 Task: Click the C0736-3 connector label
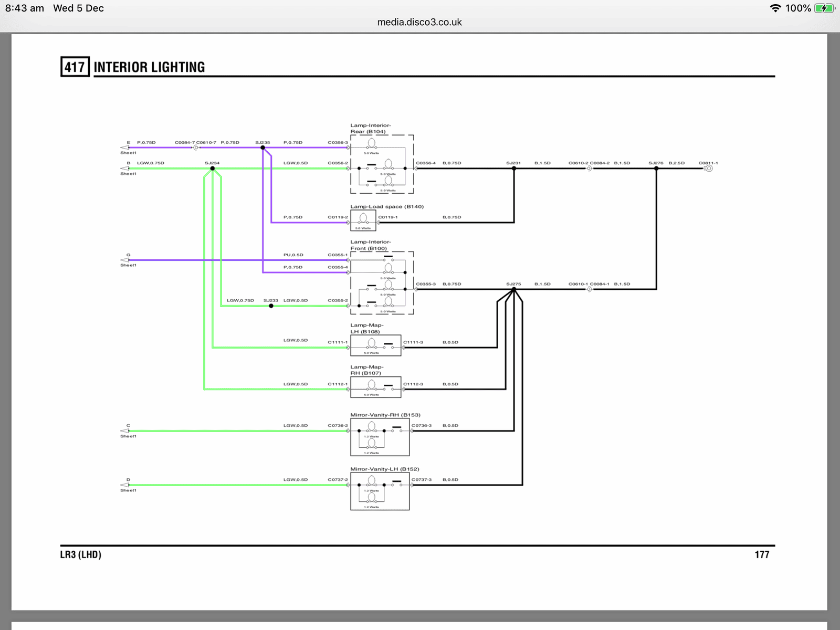(422, 425)
